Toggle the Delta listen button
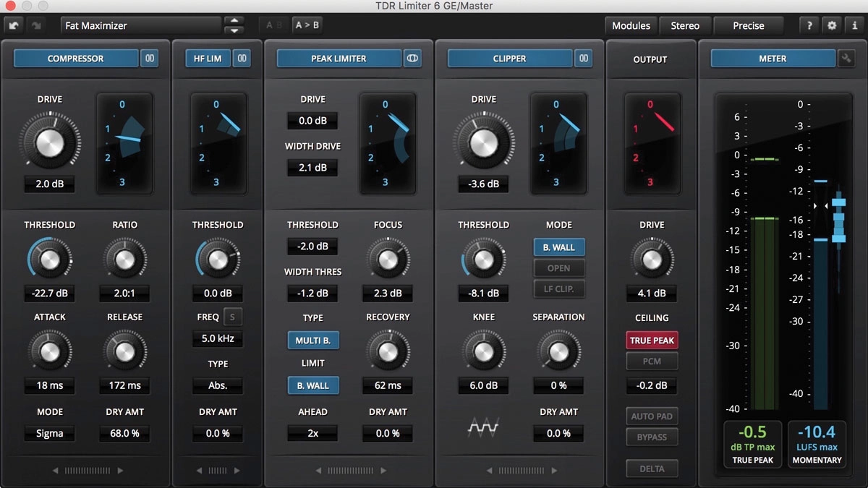The height and width of the screenshot is (488, 868). (x=652, y=468)
